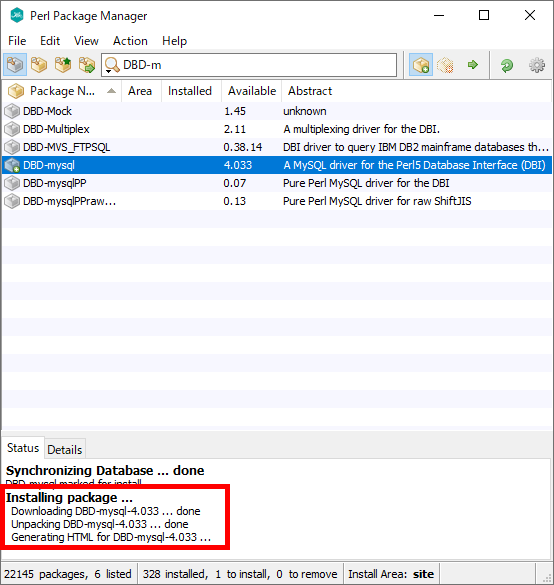Click the Mark for remove package icon
The width and height of the screenshot is (554, 585).
(445, 65)
